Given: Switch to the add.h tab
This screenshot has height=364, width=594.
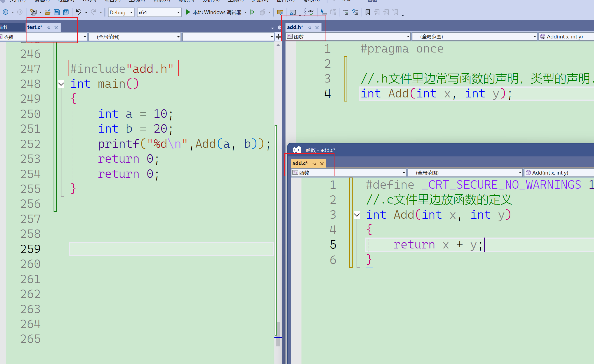Looking at the screenshot, I should [295, 27].
